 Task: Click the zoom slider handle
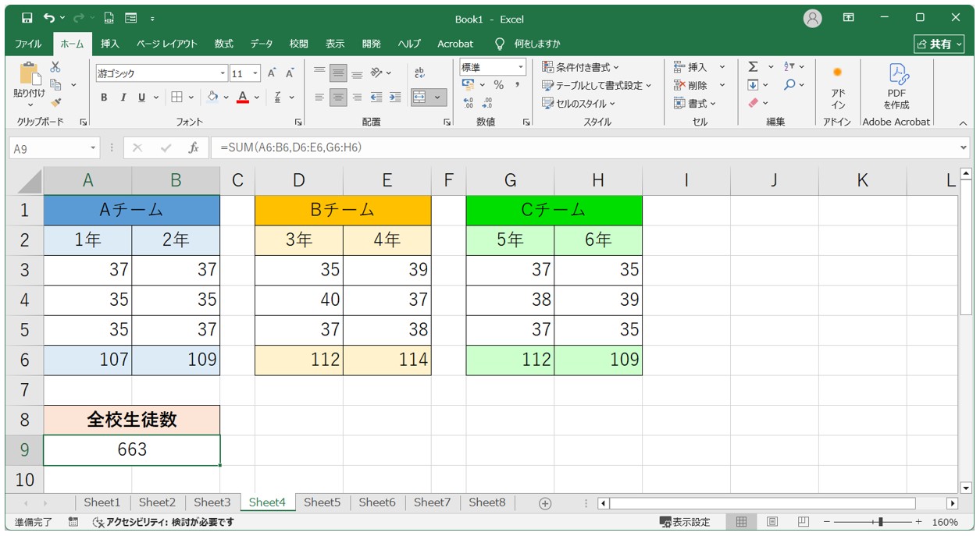881,522
